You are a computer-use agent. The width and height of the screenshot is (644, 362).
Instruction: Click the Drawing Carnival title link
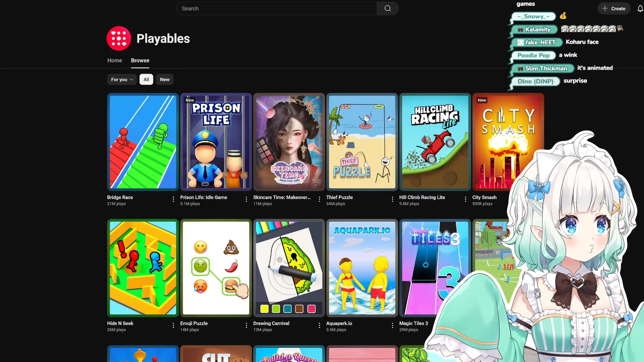[271, 323]
